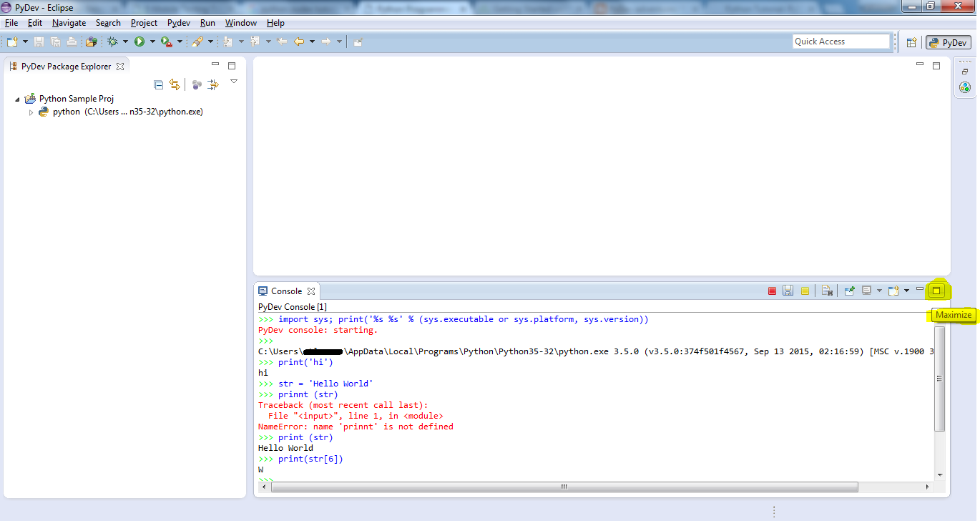Go to previous annotation icon
The height and width of the screenshot is (521, 980).
coord(255,42)
